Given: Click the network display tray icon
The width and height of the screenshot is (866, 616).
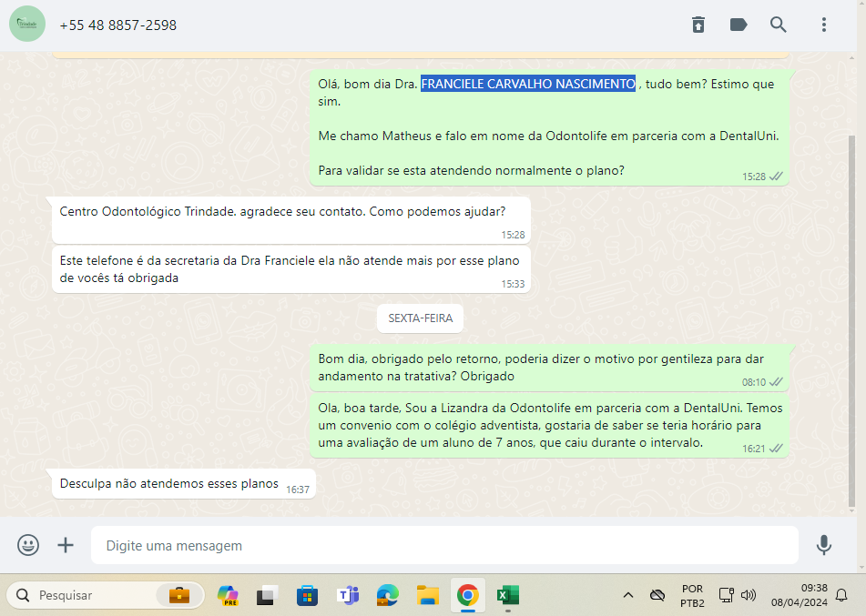Looking at the screenshot, I should (x=726, y=595).
